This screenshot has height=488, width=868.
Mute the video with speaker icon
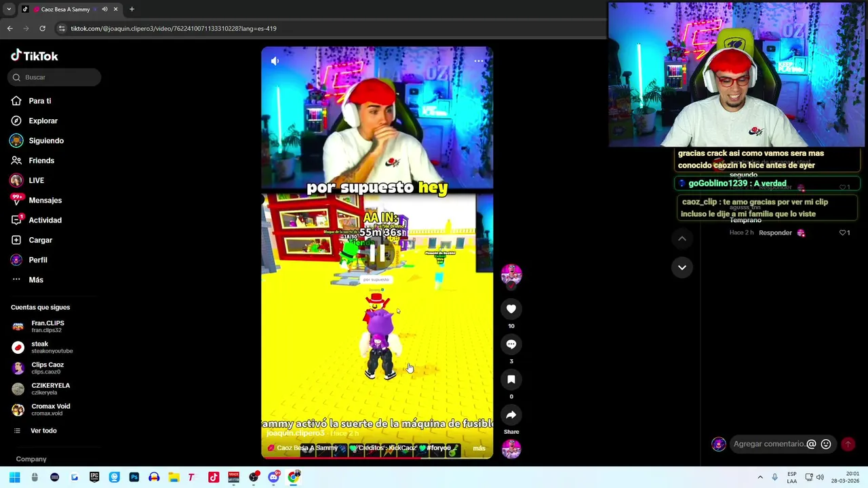275,61
